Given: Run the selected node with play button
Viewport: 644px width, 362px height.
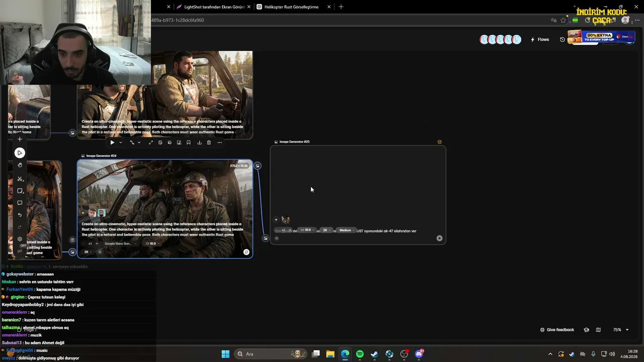Looking at the screenshot, I should (x=112, y=143).
